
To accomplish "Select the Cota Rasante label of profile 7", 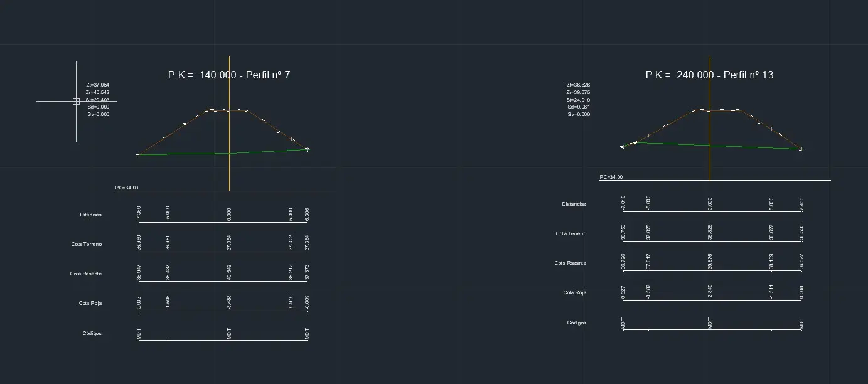I will (x=86, y=274).
